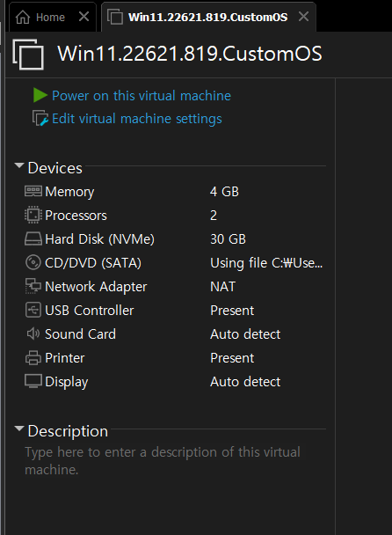The height and width of the screenshot is (535, 392).
Task: Click the Edit settings wrench icon
Action: click(x=40, y=119)
